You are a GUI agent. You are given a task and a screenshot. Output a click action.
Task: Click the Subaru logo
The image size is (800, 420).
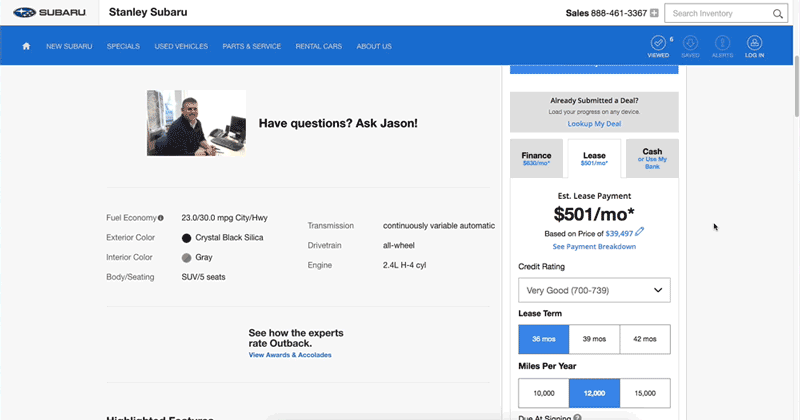pos(49,12)
